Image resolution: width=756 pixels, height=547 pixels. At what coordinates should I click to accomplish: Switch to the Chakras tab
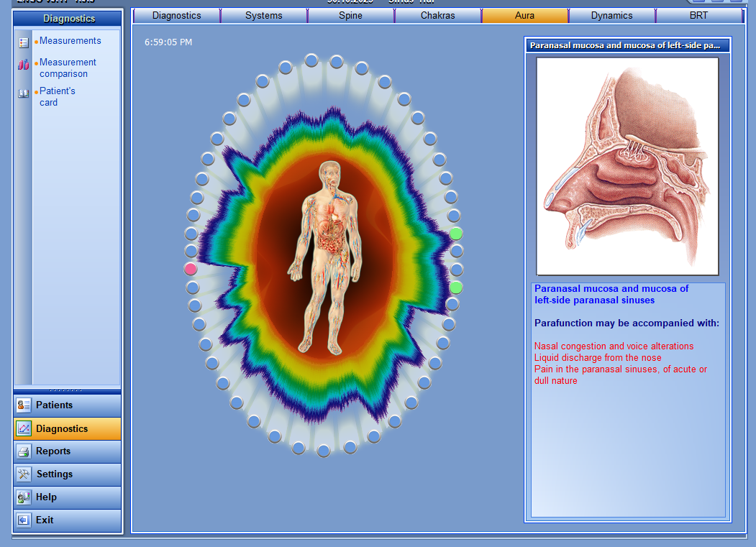[x=438, y=15]
